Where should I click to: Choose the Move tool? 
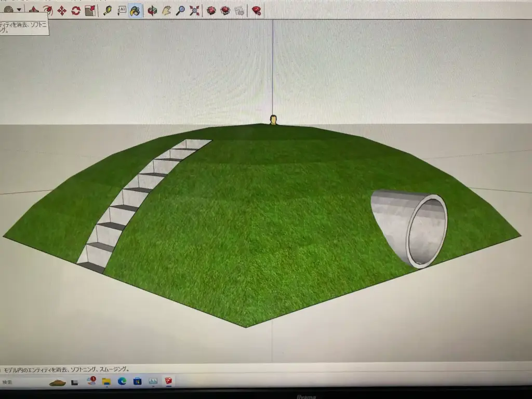click(62, 10)
